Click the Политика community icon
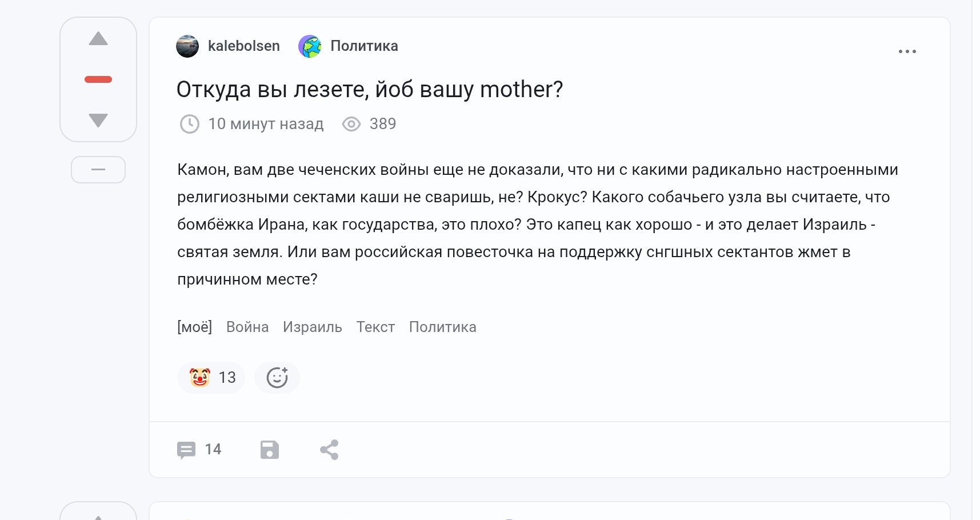Screen dimensions: 980x520 pos(310,46)
